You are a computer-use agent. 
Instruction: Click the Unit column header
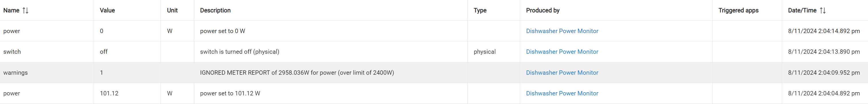coord(172,10)
